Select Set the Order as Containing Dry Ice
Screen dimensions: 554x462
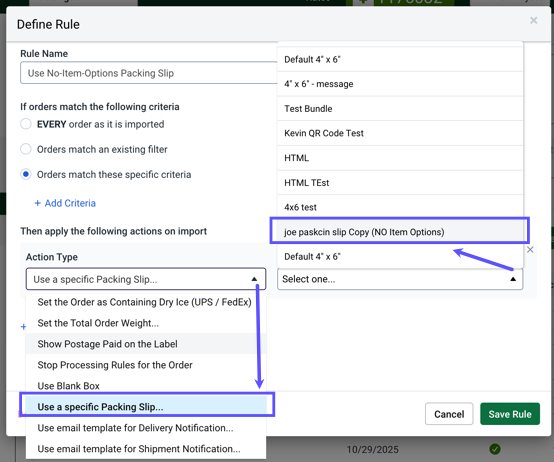click(x=146, y=302)
